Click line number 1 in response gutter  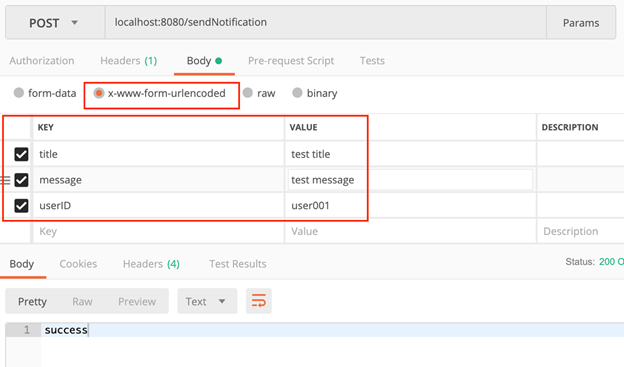tap(27, 330)
